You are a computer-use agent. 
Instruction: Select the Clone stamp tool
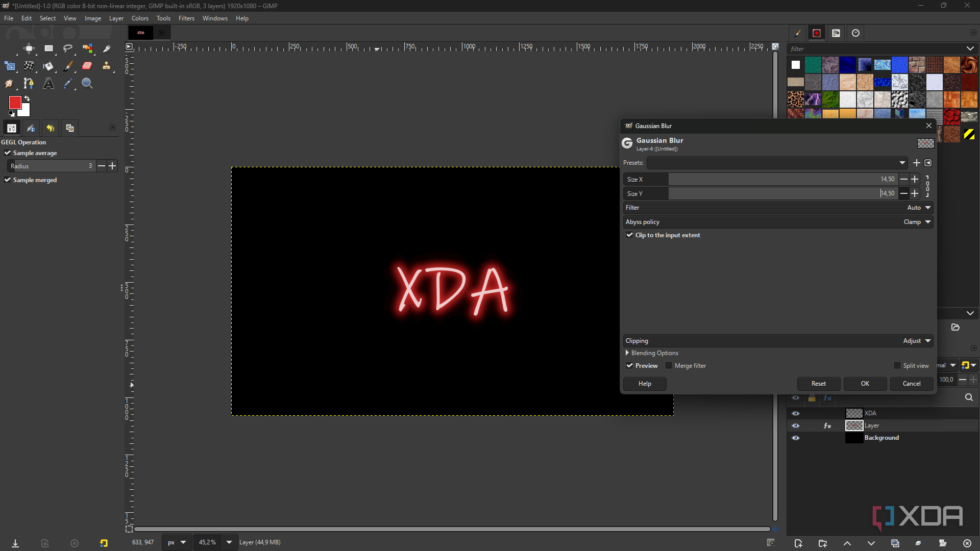click(x=107, y=66)
